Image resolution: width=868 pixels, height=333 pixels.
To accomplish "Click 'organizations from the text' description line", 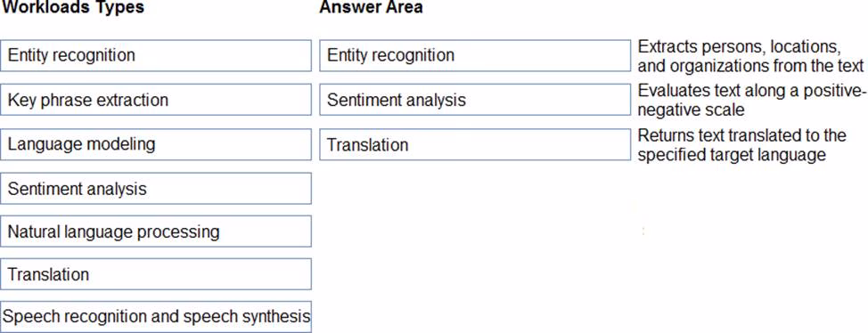I will tap(750, 66).
